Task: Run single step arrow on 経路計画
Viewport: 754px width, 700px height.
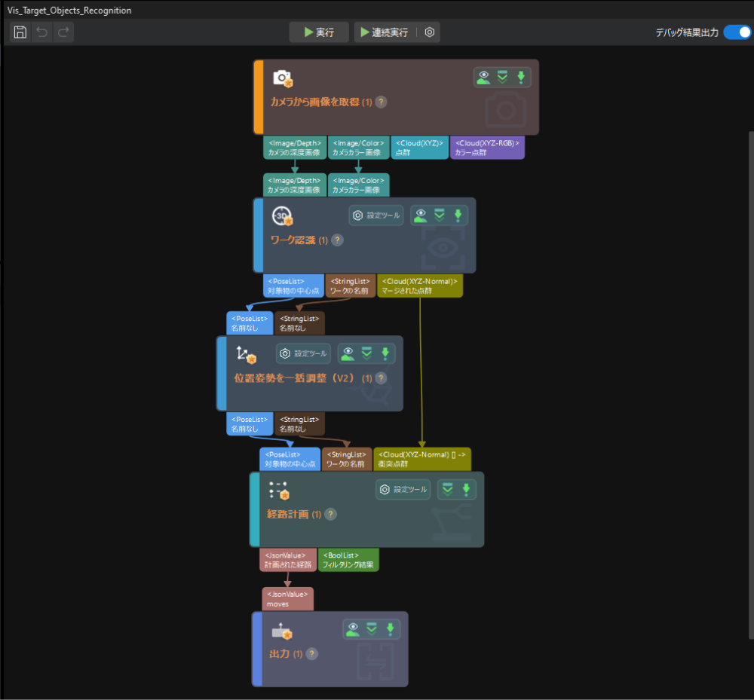Action: click(x=466, y=490)
